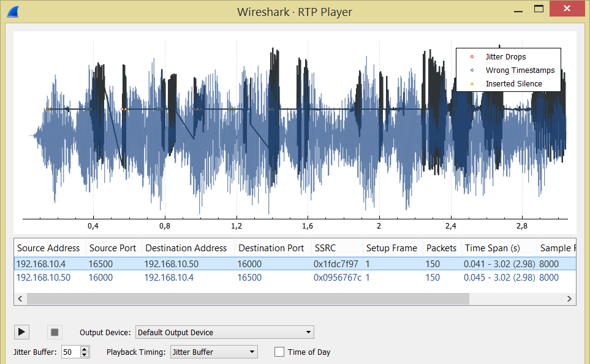Sort by Setup Frame column header
590x364 pixels.
click(391, 248)
